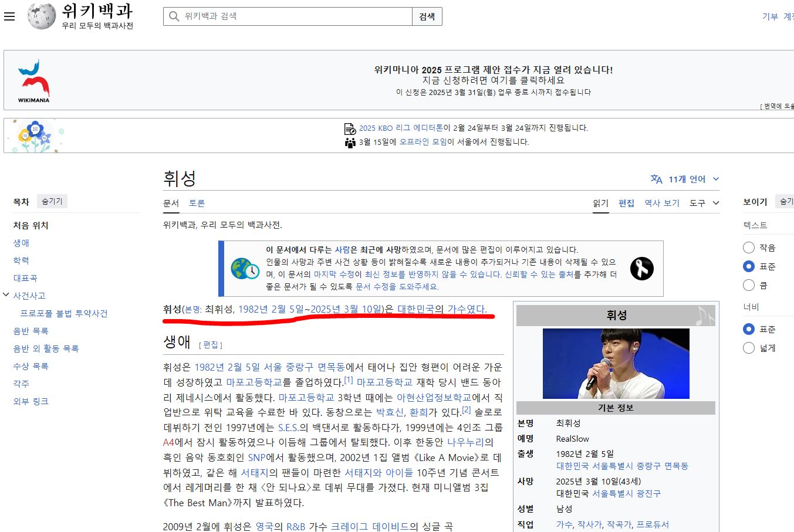This screenshot has width=794, height=532.
Task: Click the magnifier icon in search box
Action: click(x=174, y=16)
